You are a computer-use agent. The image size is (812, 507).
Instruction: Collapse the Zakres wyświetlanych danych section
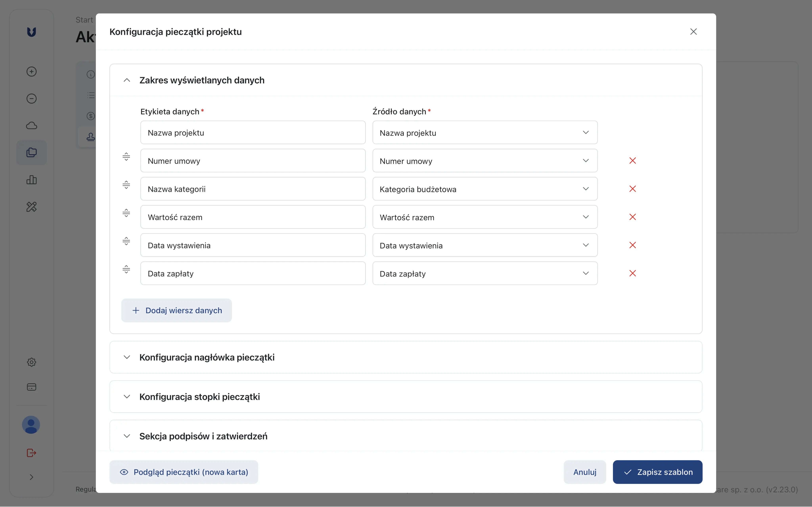pos(127,80)
